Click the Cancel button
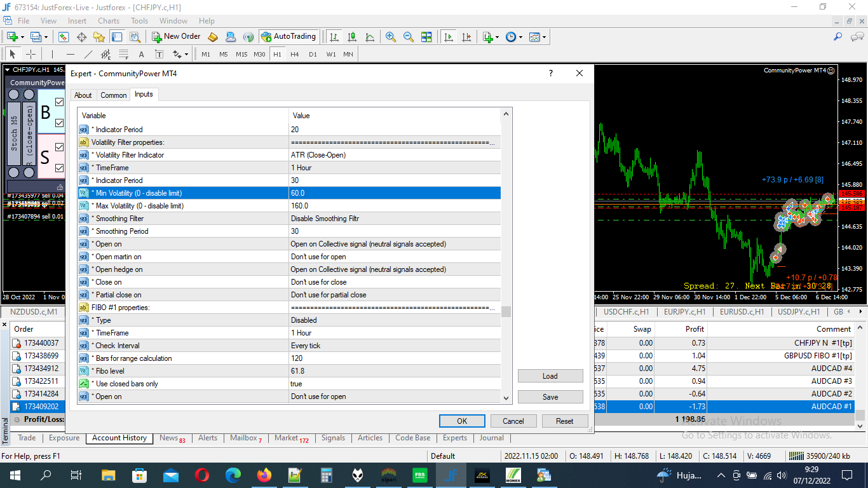The width and height of the screenshot is (868, 488). (513, 421)
